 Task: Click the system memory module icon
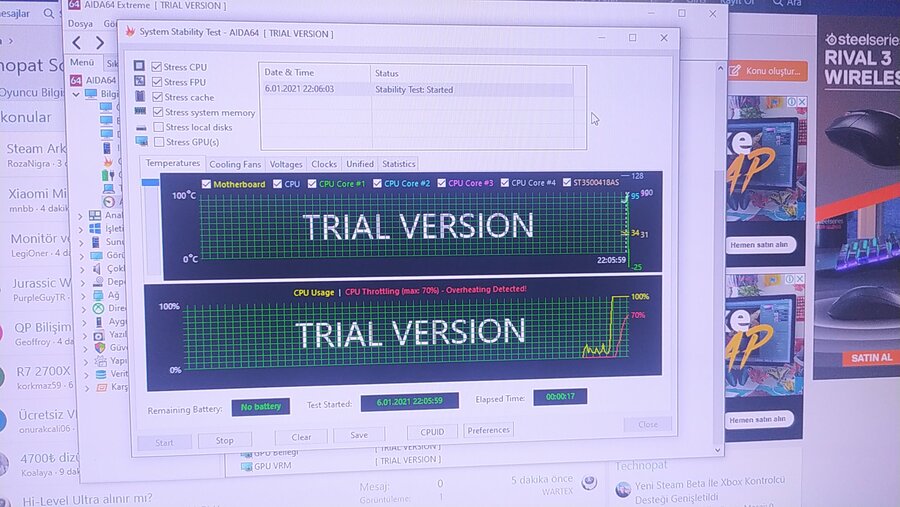coord(140,111)
